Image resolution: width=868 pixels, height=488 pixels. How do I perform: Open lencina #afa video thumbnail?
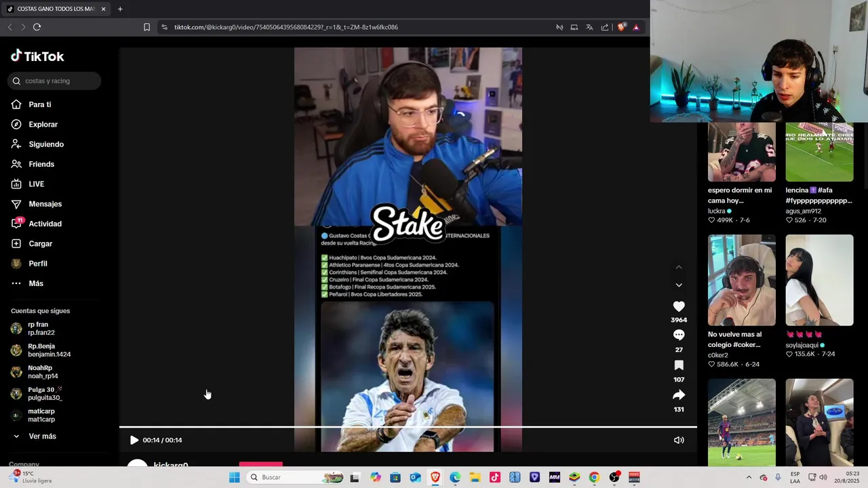819,152
